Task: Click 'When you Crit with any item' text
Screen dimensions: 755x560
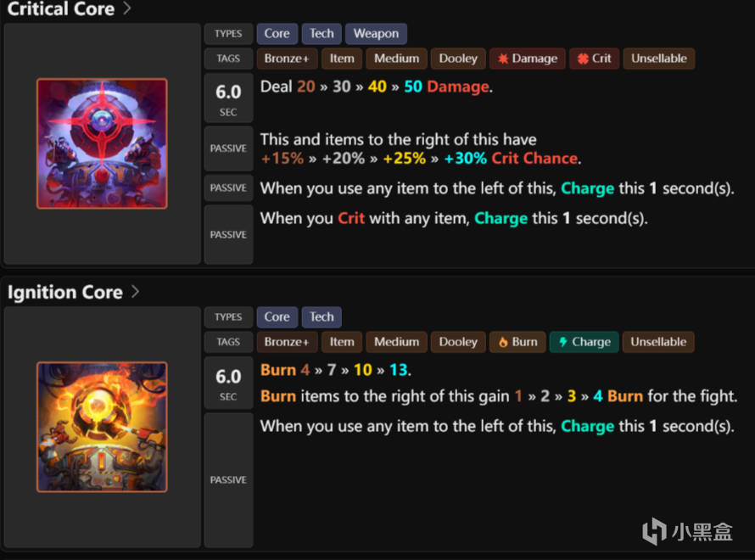Action: [365, 219]
